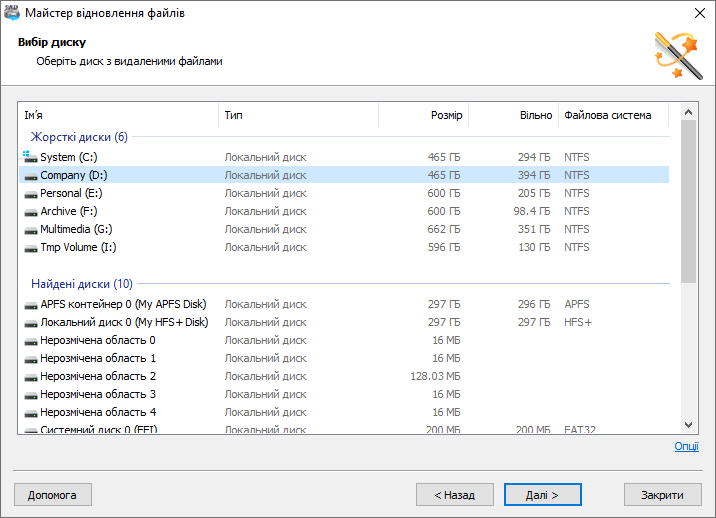Click the Company (D:) drive icon

[x=31, y=176]
